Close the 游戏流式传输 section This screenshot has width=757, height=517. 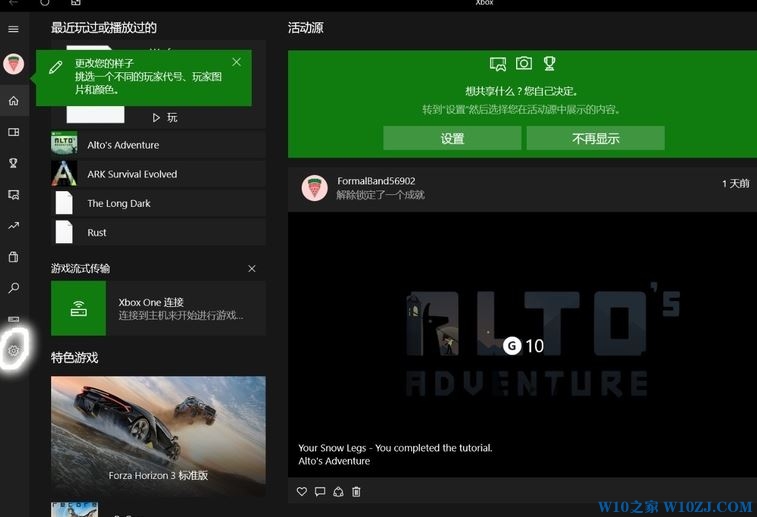[x=252, y=268]
